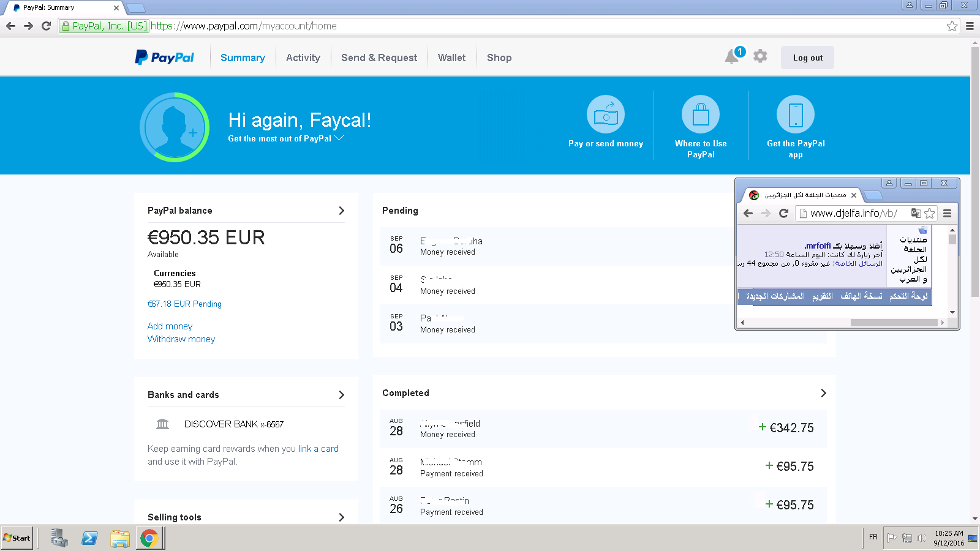
Task: Select the PayPal: Summary browser tab
Action: [x=64, y=8]
